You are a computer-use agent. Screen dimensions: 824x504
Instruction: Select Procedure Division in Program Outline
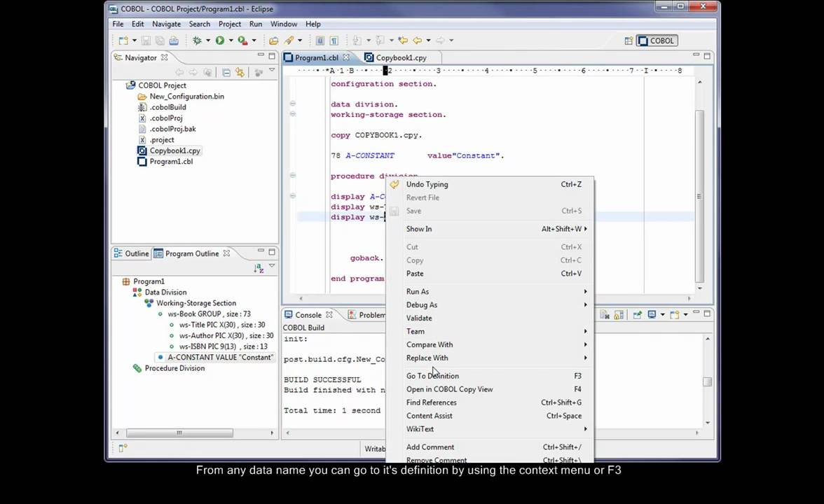[174, 368]
